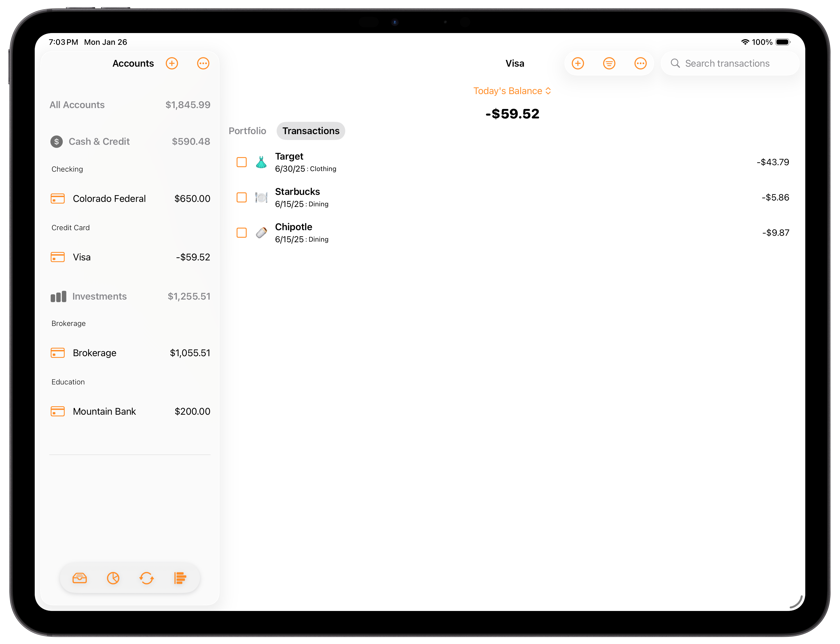Check the Starbucks transaction checkbox
The image size is (840, 644).
242,197
